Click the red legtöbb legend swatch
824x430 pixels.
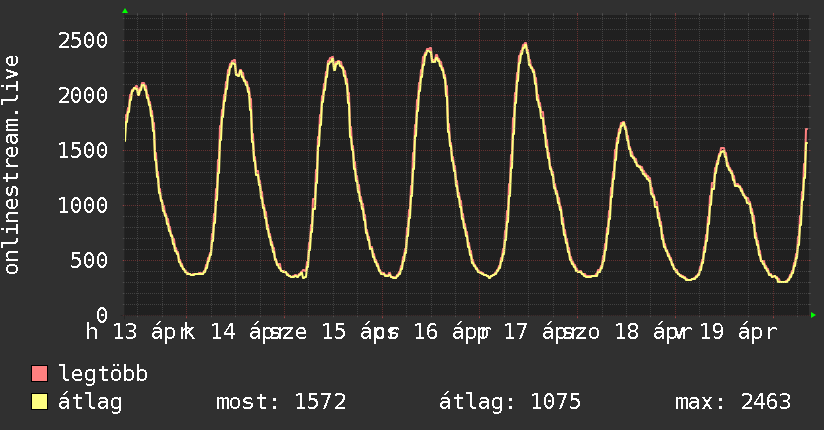[x=40, y=374]
